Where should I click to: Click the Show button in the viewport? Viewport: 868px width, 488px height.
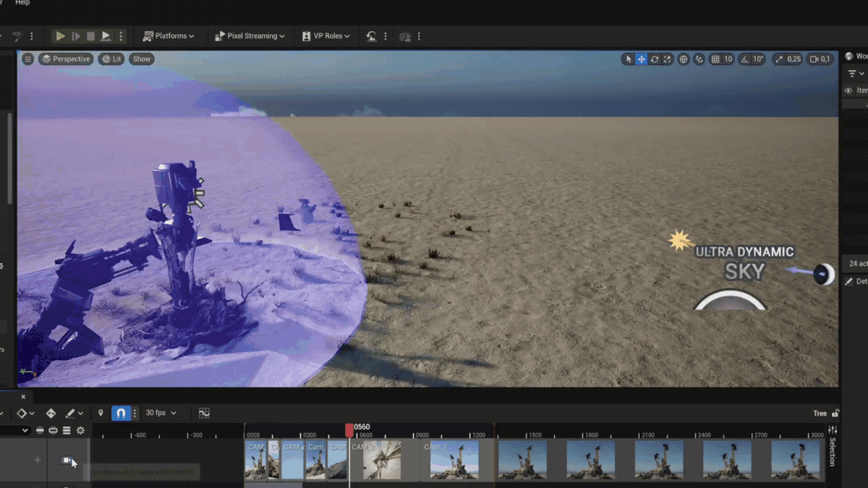click(x=142, y=59)
